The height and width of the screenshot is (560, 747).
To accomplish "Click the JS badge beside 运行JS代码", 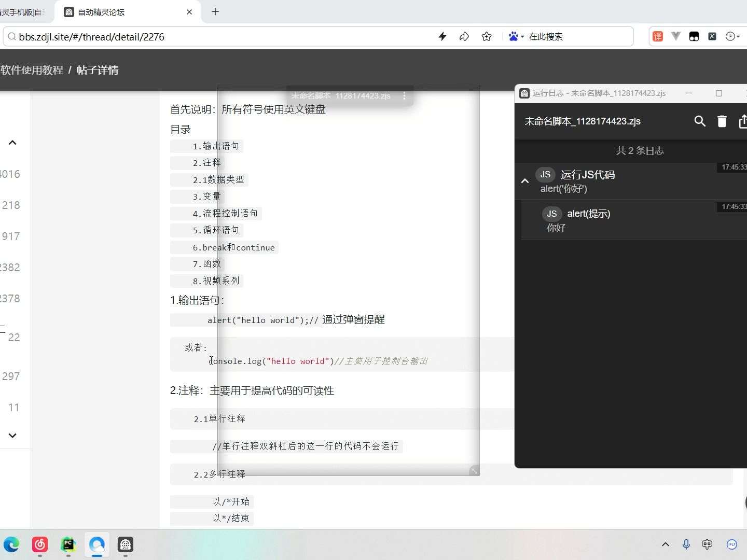I will (x=545, y=175).
